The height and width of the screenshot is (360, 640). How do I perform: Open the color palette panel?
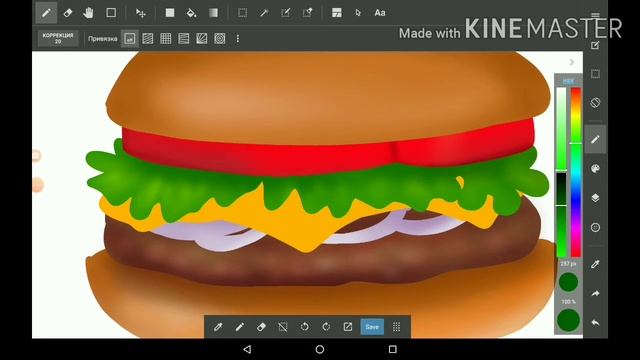coord(595,169)
